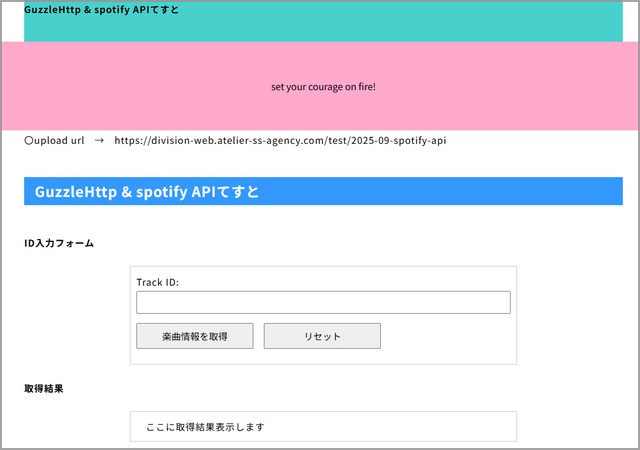
Task: Click the "2025-09-spotify-api" part of the URL
Action: [398, 141]
